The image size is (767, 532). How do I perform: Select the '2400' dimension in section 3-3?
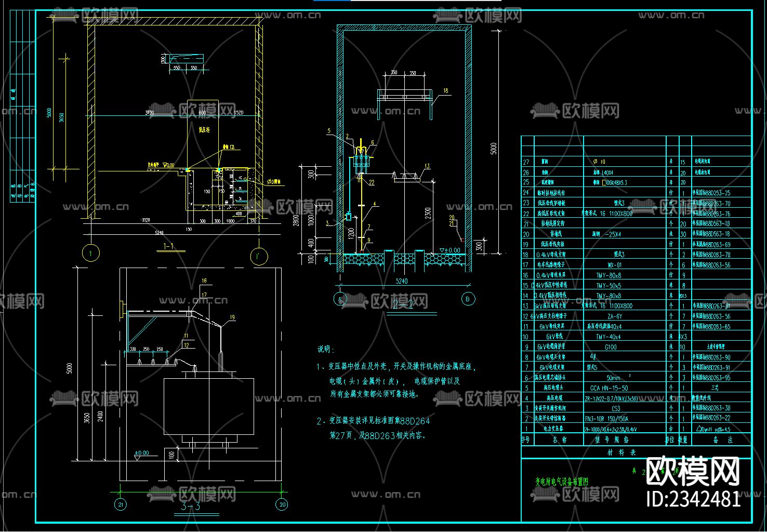[100, 416]
